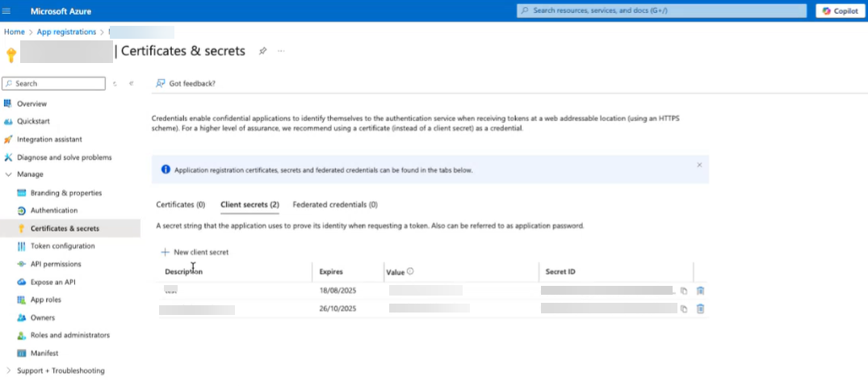
Task: Click the Copilot button
Action: [x=841, y=11]
